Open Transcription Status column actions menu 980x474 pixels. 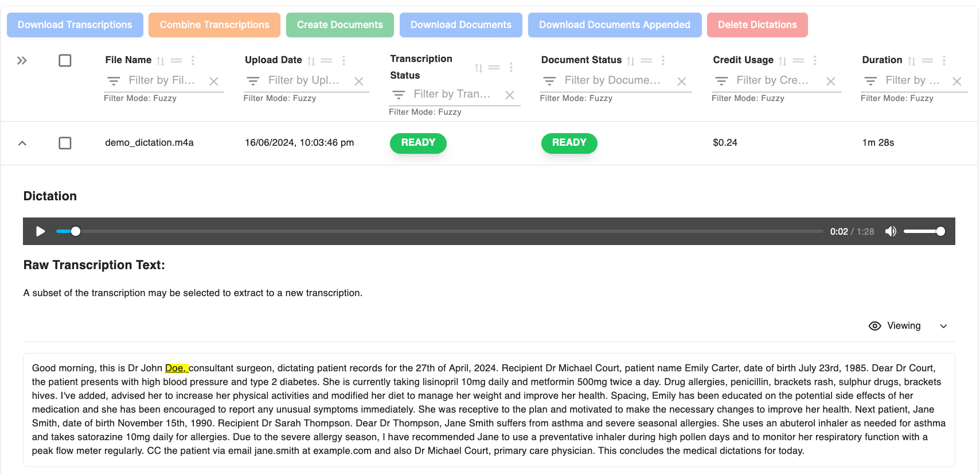click(511, 67)
